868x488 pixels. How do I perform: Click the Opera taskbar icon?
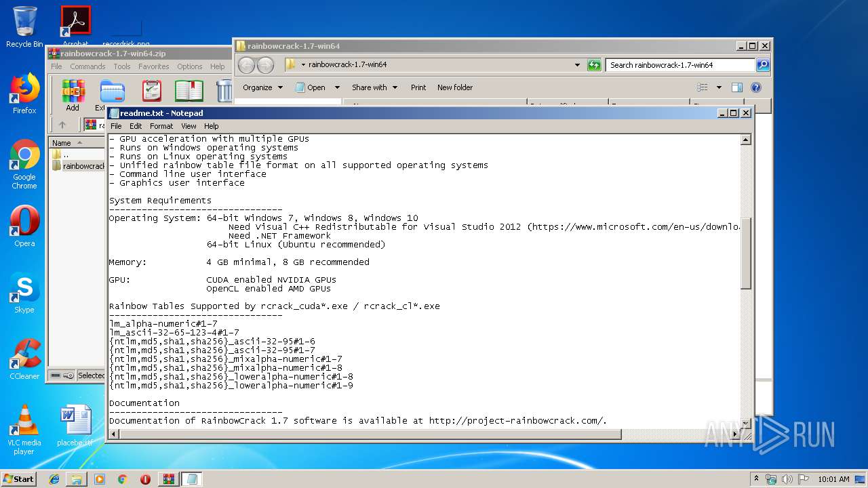point(145,479)
